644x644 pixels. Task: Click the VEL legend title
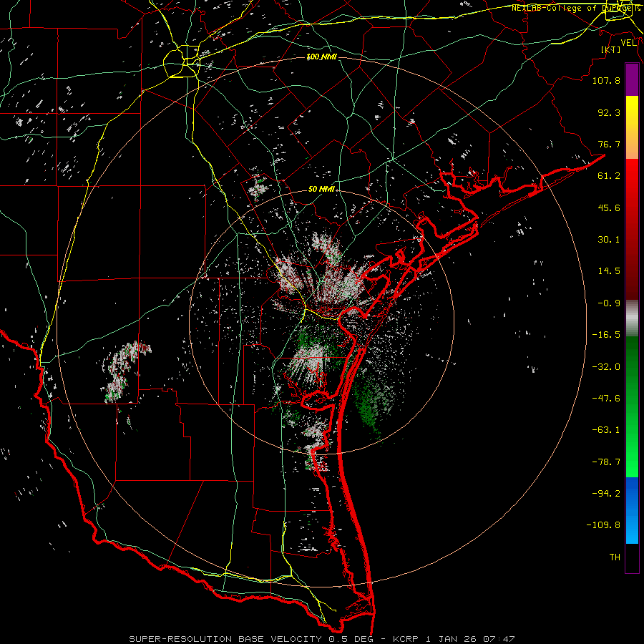[628, 43]
